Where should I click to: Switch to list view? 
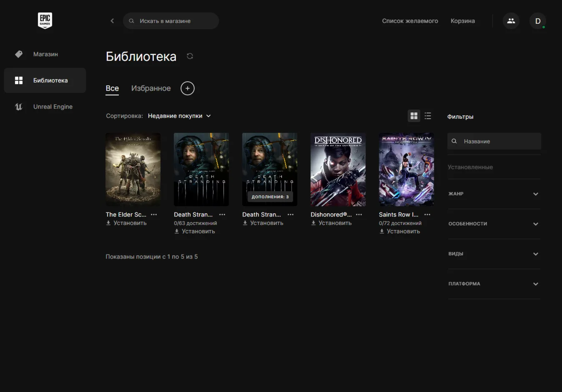pos(428,116)
